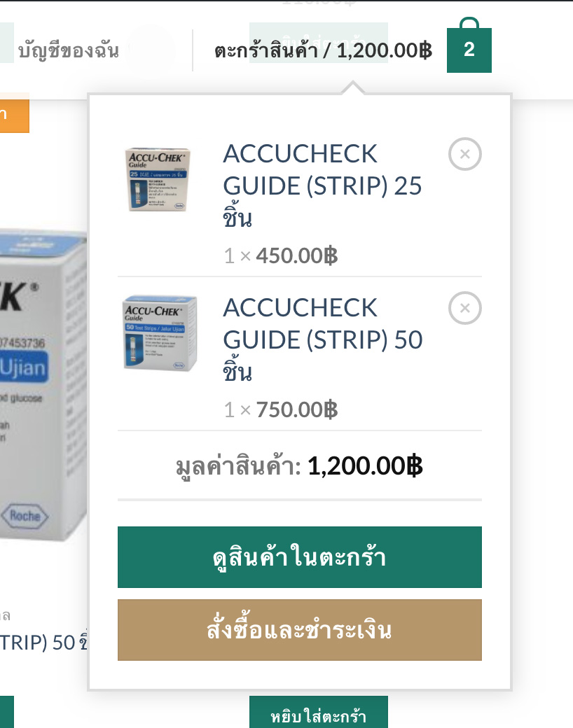
Task: Remove ACCUCHECK GUIDE 50 ชิ้น from cart
Action: tap(464, 308)
